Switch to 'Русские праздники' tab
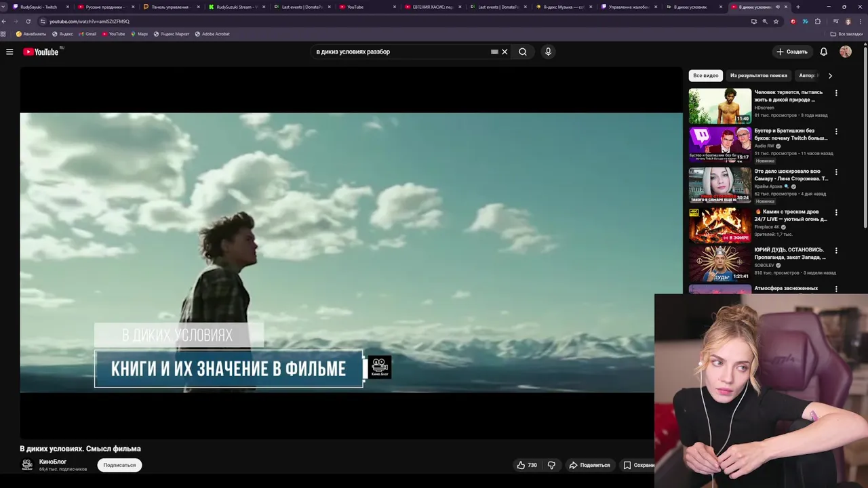The height and width of the screenshot is (488, 868). [x=104, y=7]
